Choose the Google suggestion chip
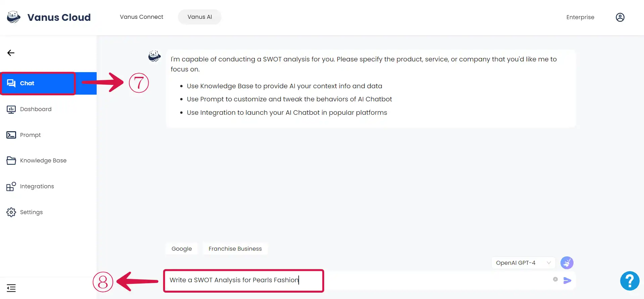 coord(182,249)
